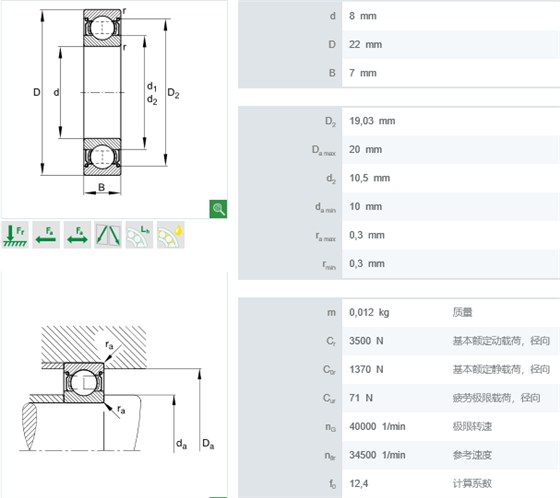
Task: Select the d2 value 10,5 mm
Action: coord(370,178)
